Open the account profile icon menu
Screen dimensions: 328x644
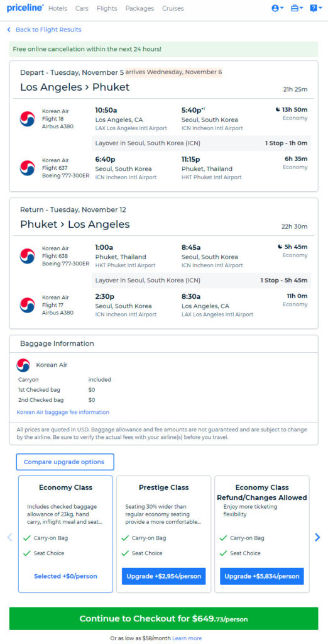278,8
